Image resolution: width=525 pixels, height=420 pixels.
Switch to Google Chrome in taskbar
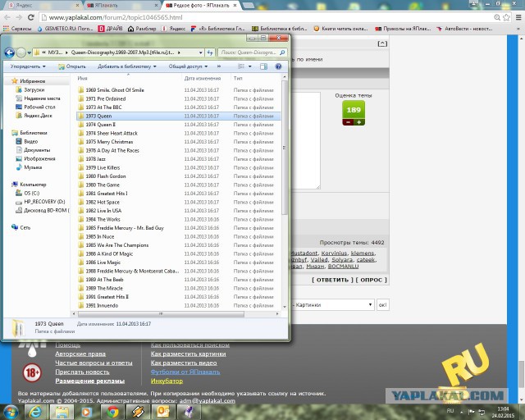(112, 413)
